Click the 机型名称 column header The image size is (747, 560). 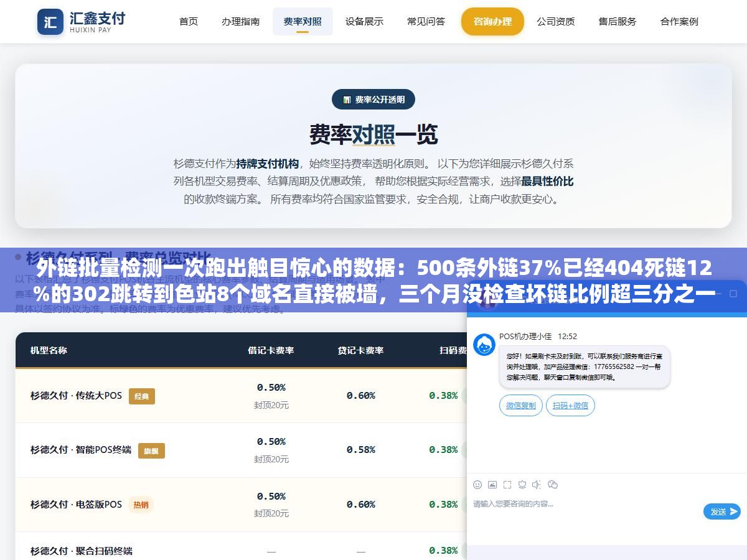(x=49, y=350)
